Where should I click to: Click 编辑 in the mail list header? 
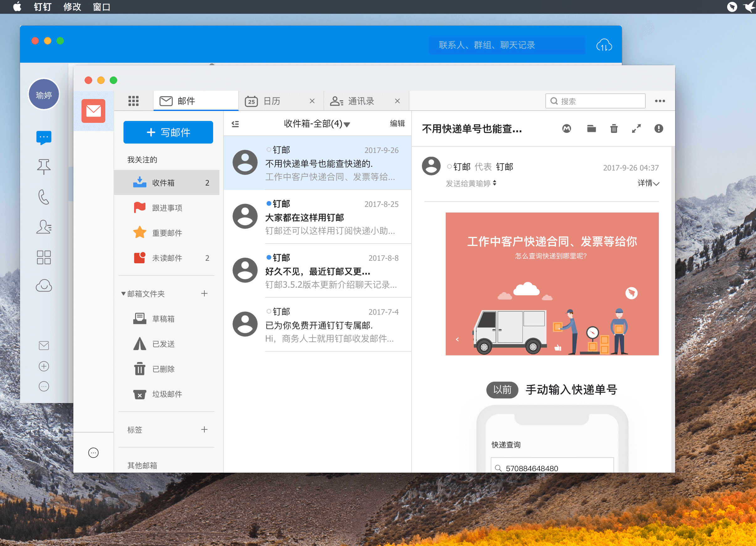(397, 123)
